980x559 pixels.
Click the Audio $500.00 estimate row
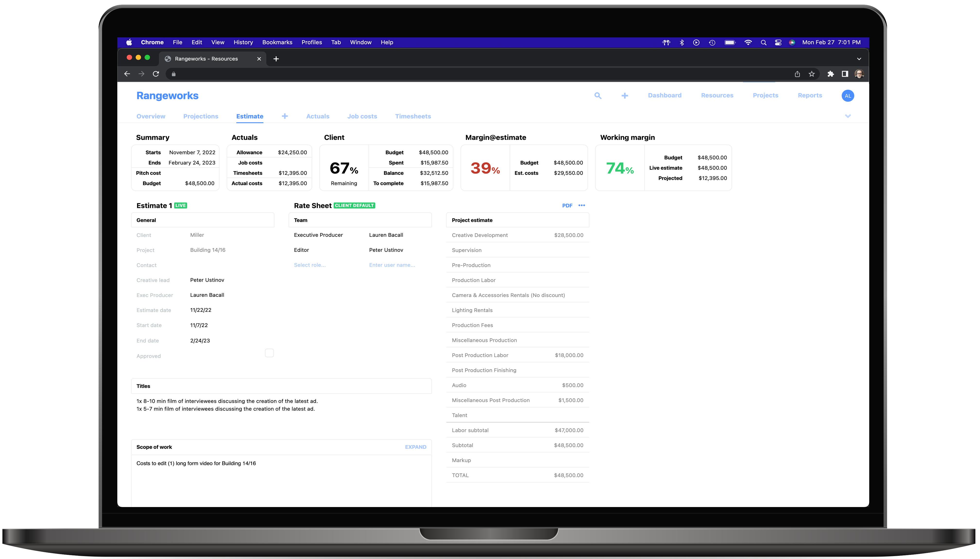(517, 385)
